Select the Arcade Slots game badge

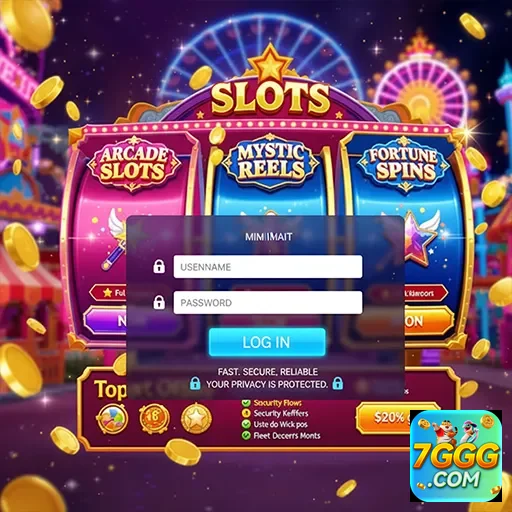[x=134, y=163]
